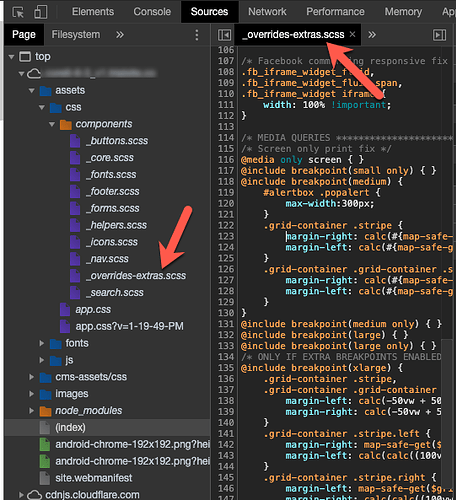Expand the node_modules folder
The width and height of the screenshot is (456, 500).
[x=32, y=410]
